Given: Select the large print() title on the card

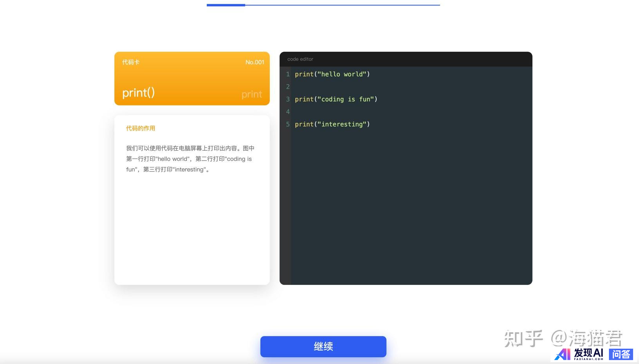Looking at the screenshot, I should coord(138,93).
